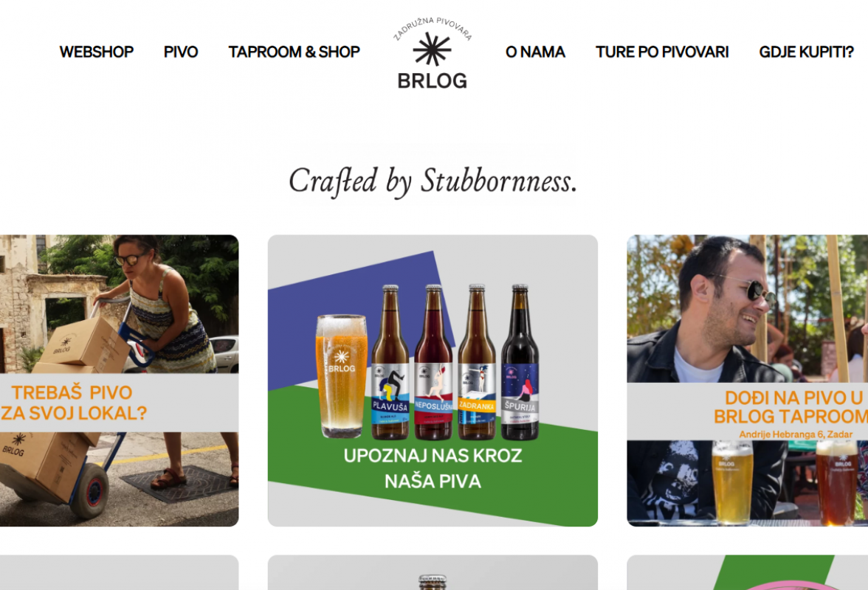
Task: Click the Brlog beer glass image
Action: tap(341, 376)
